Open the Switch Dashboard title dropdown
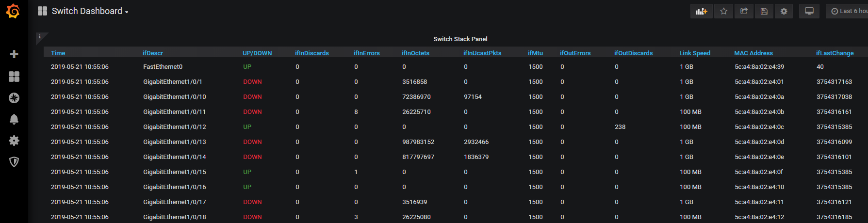 [90, 11]
